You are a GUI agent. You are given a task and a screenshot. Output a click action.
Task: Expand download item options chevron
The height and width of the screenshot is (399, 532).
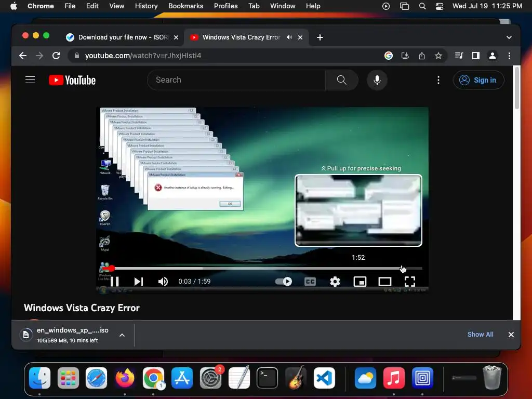pyautogui.click(x=122, y=335)
